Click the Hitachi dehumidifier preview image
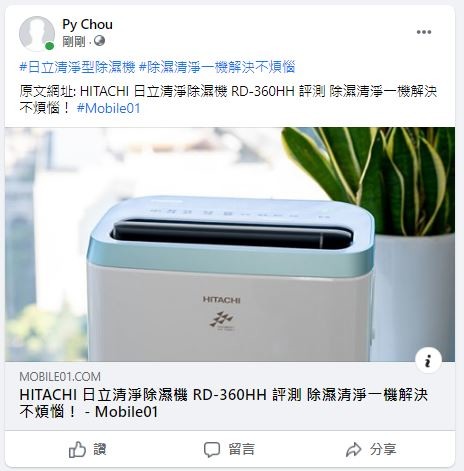Image resolution: width=464 pixels, height=471 pixels. pyautogui.click(x=230, y=244)
